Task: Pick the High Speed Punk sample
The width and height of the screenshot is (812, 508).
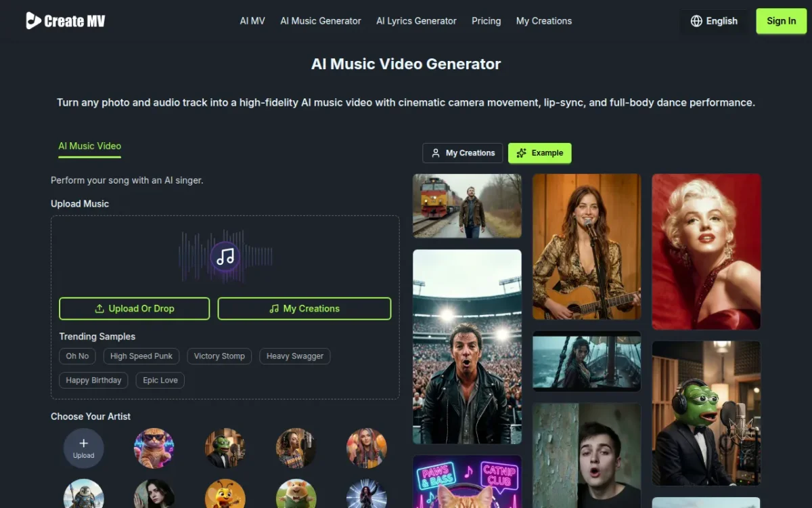Action: [x=141, y=356]
